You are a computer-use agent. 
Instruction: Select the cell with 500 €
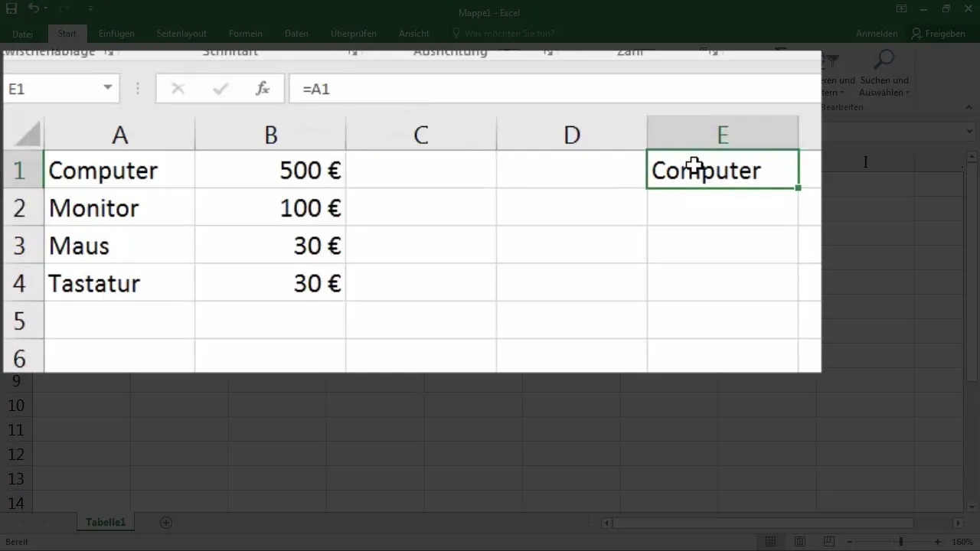pyautogui.click(x=270, y=170)
